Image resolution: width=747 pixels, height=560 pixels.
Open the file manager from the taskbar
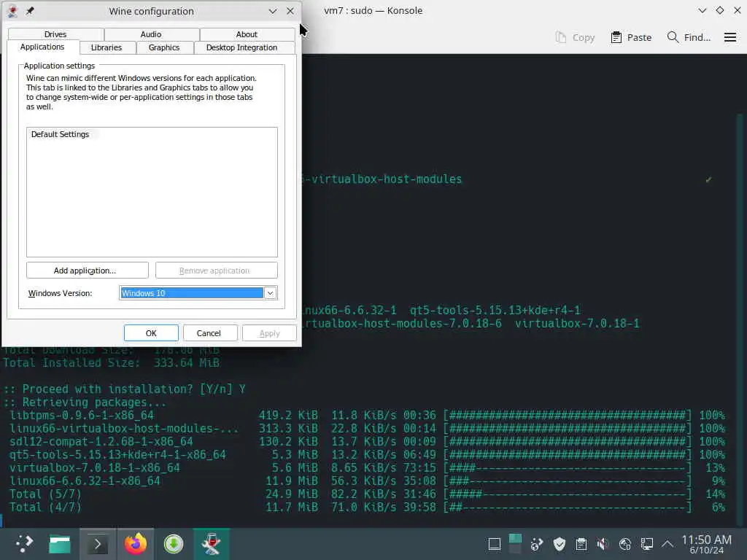point(60,544)
